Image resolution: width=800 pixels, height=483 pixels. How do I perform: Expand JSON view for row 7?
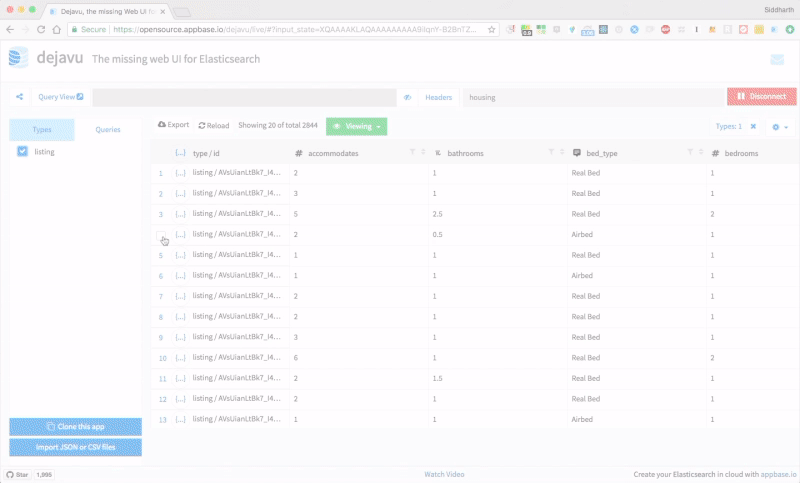pyautogui.click(x=180, y=296)
